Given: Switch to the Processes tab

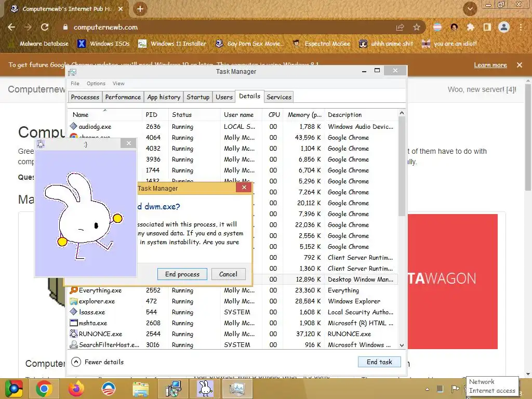Looking at the screenshot, I should [x=85, y=97].
